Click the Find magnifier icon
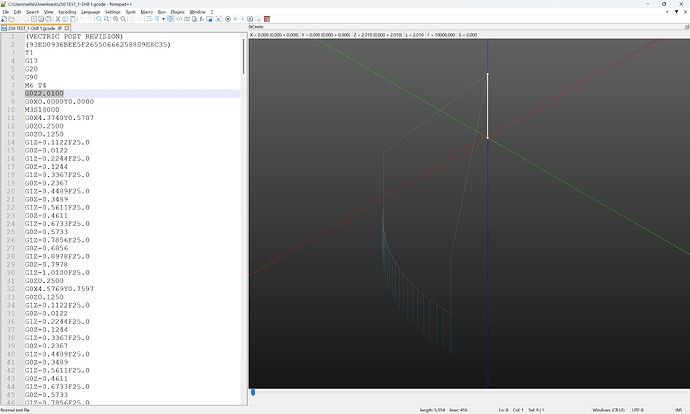This screenshot has width=690, height=414. point(99,19)
